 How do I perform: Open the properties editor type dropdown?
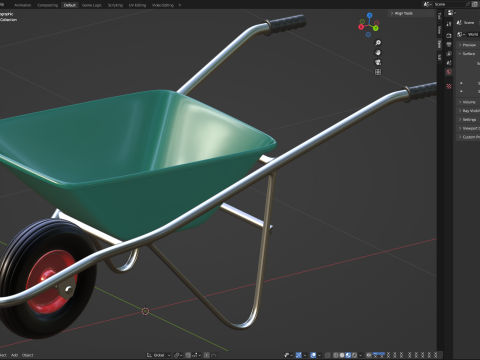click(452, 13)
